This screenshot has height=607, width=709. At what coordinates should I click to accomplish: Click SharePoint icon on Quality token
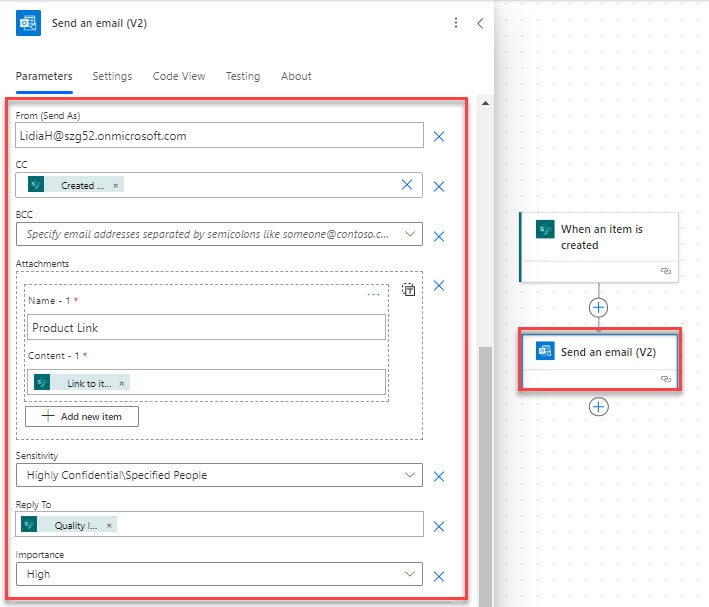coord(29,524)
